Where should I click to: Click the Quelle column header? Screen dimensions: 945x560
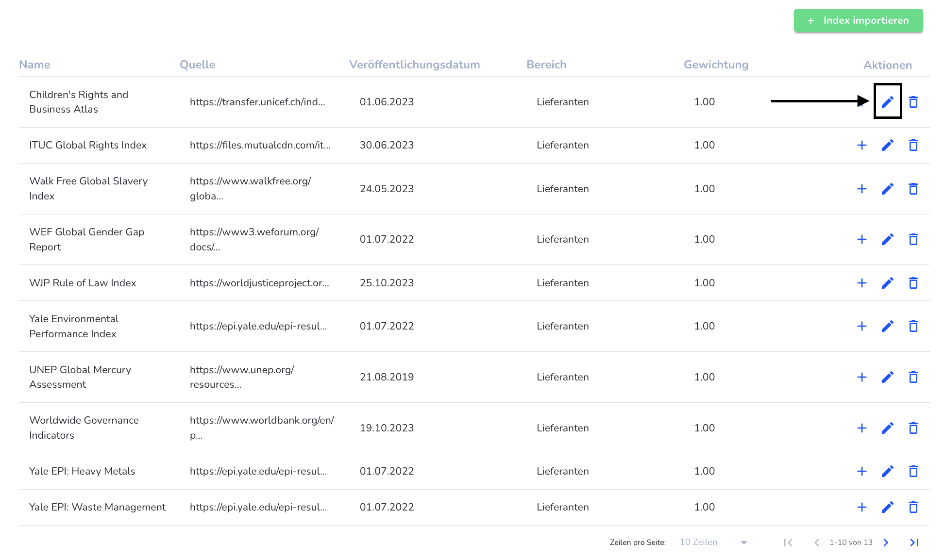point(197,65)
